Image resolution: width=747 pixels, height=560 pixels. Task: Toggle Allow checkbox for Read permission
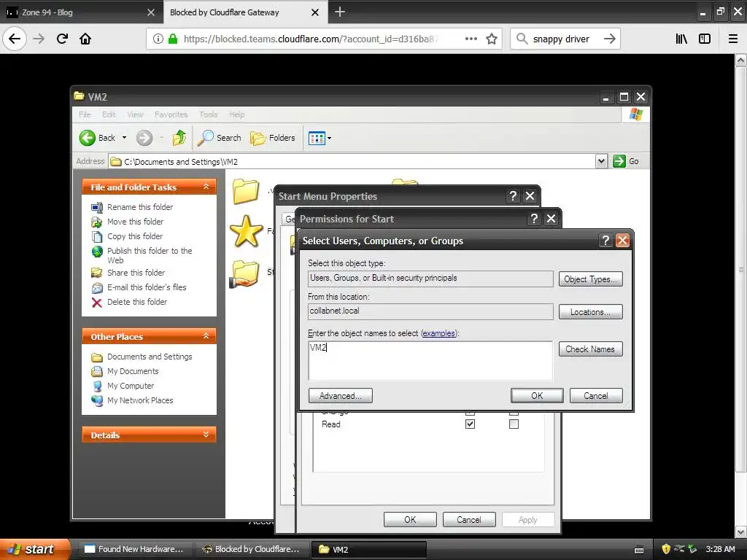471,424
